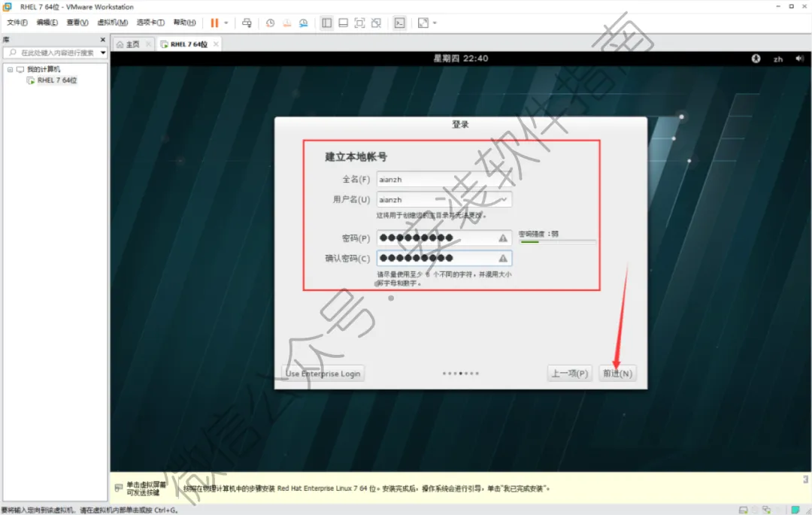Click the full screen mode icon
The height and width of the screenshot is (515, 812).
click(x=360, y=23)
